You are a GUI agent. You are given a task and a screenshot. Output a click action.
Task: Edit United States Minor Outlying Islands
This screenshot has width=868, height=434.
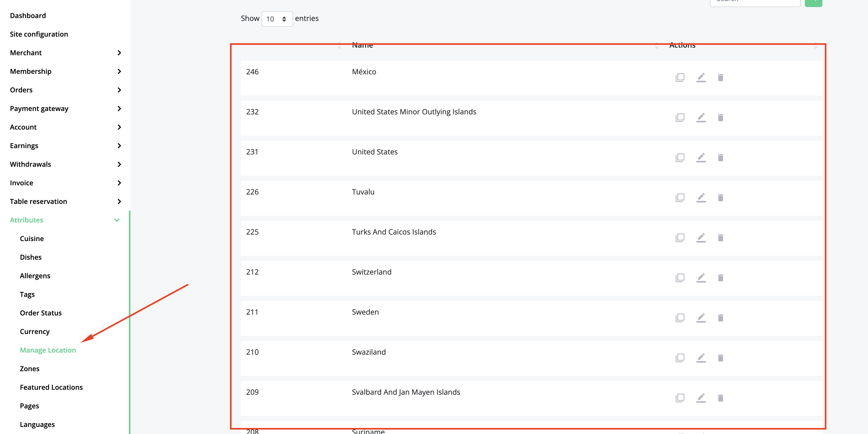[701, 118]
